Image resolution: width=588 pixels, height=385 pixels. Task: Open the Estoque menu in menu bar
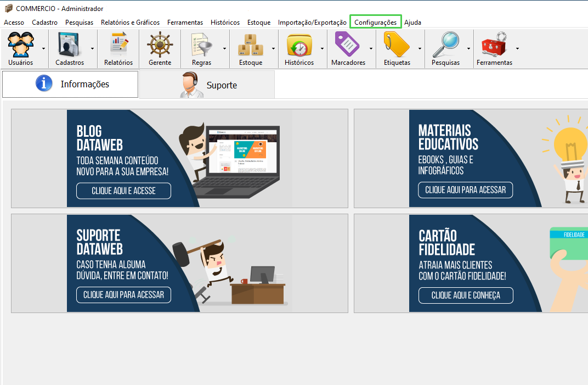[x=259, y=23]
